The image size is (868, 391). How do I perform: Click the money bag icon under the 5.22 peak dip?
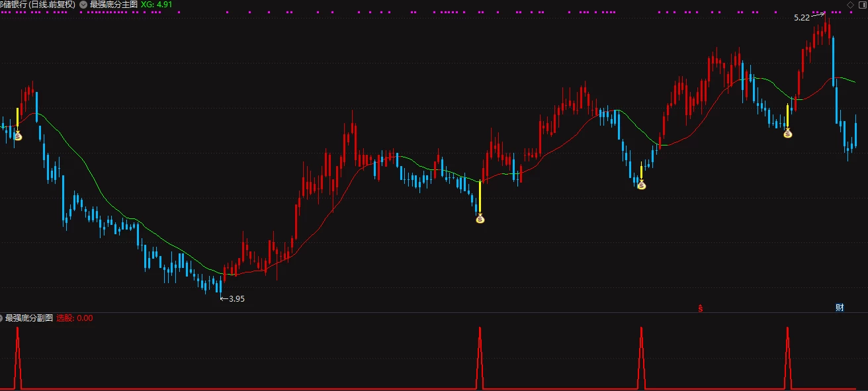pyautogui.click(x=787, y=133)
